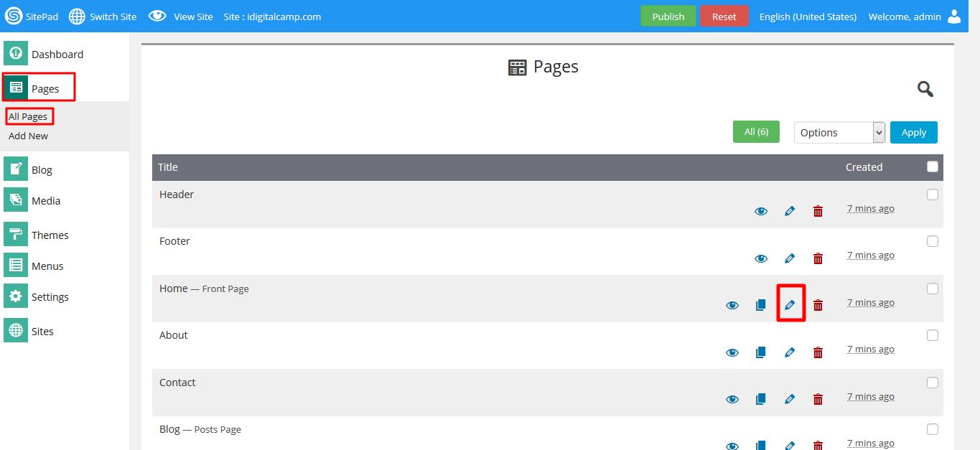Clone the Home page with copy icon
Image resolution: width=980 pixels, height=450 pixels.
[761, 305]
